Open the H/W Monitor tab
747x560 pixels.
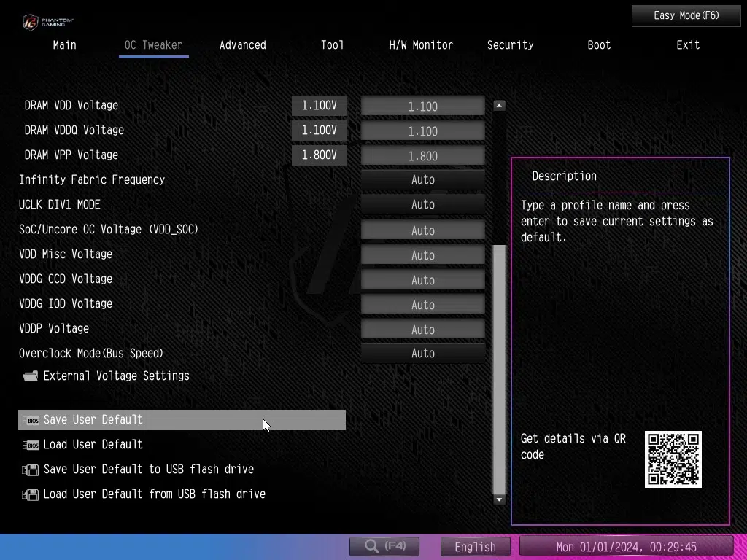pyautogui.click(x=421, y=45)
